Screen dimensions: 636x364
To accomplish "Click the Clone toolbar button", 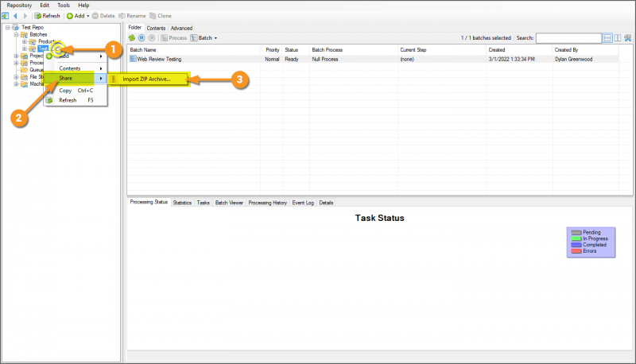I will click(161, 16).
